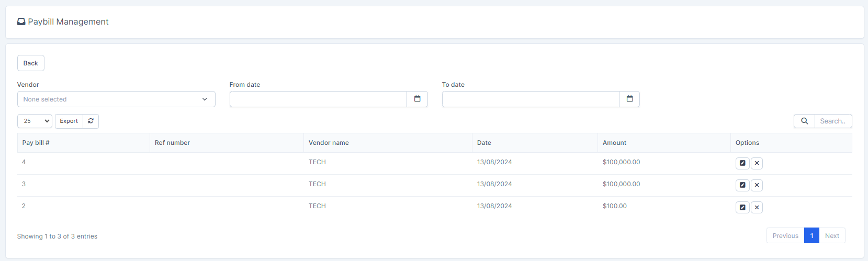
Task: Click the $100.00 amount cell
Action: pyautogui.click(x=615, y=206)
